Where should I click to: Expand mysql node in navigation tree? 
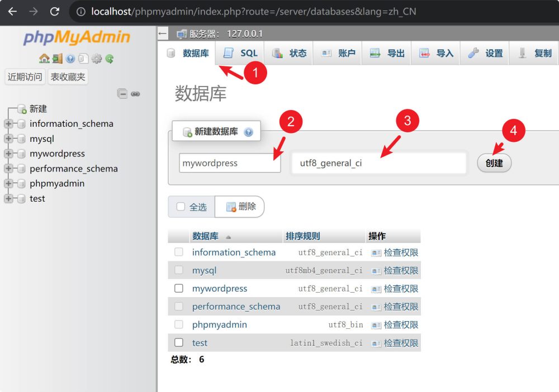[x=8, y=138]
